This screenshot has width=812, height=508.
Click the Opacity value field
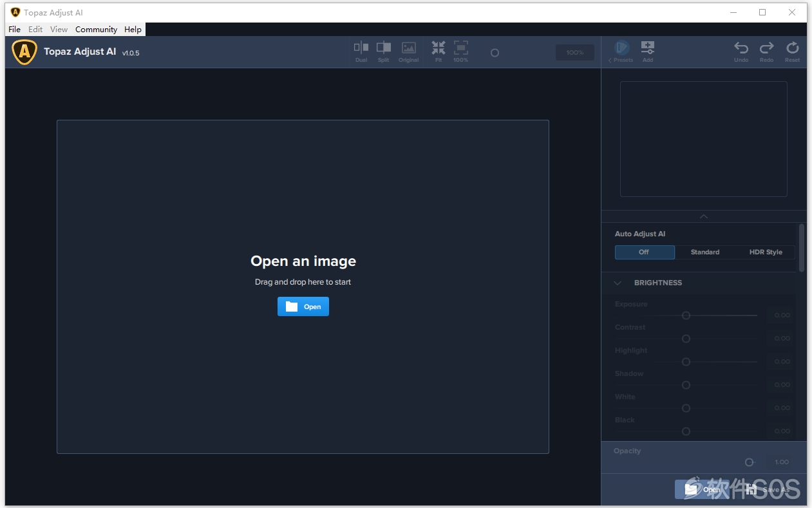(780, 462)
